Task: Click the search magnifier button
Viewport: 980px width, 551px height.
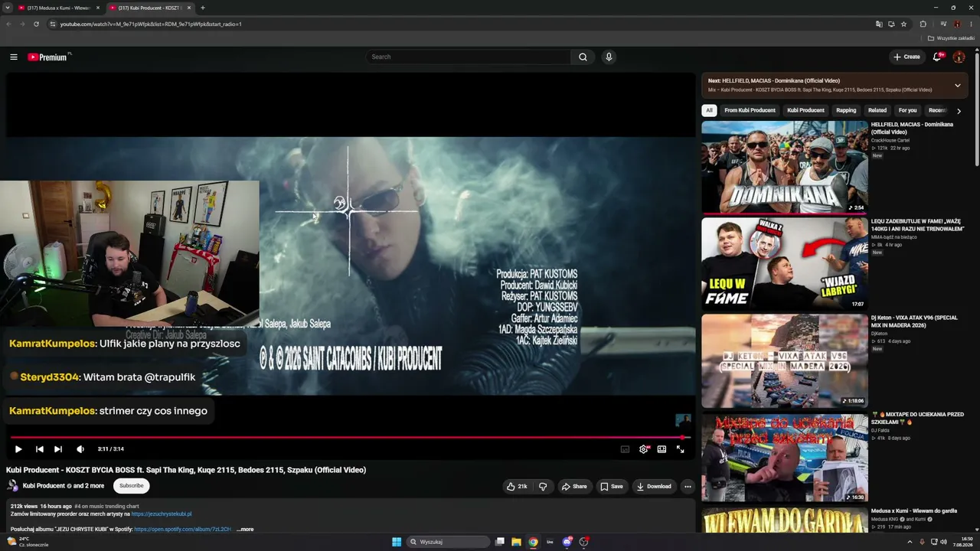Action: (x=583, y=57)
